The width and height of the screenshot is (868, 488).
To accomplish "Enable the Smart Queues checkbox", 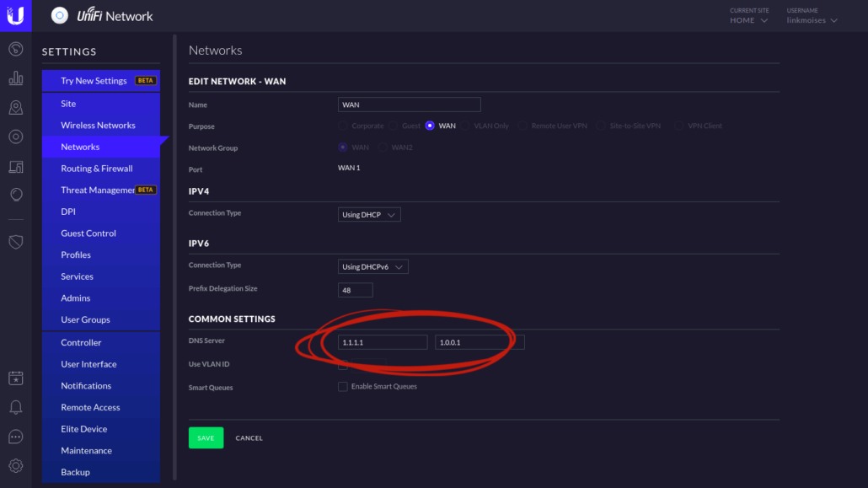I will 343,387.
